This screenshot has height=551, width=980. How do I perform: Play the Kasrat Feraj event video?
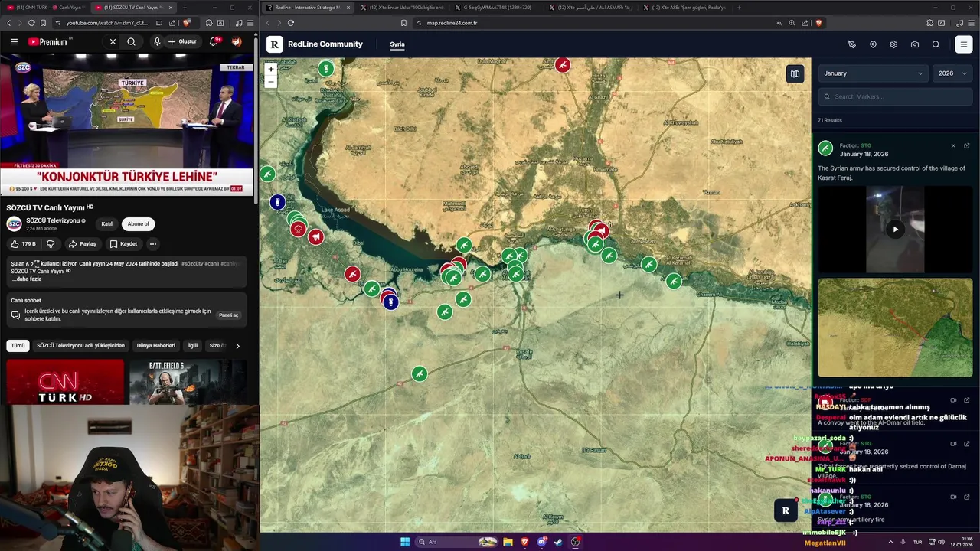895,229
